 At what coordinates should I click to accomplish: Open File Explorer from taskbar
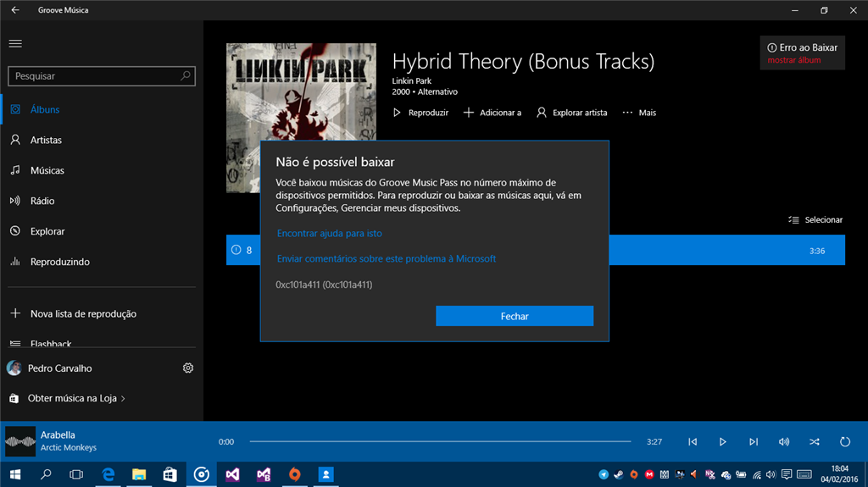coord(139,474)
